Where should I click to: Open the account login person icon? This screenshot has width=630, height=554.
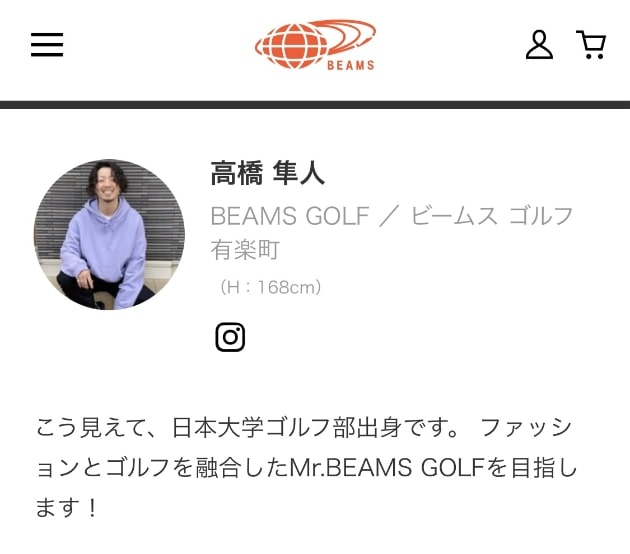pyautogui.click(x=539, y=45)
